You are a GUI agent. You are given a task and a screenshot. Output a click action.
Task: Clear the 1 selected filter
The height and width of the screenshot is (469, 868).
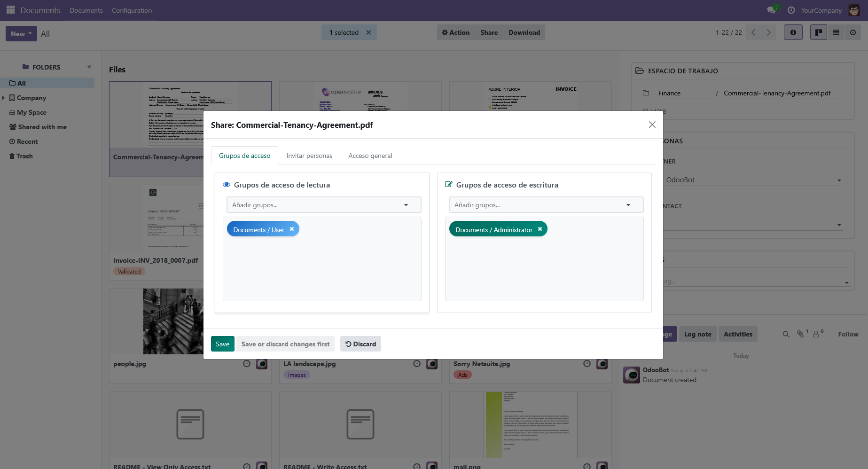click(x=368, y=32)
